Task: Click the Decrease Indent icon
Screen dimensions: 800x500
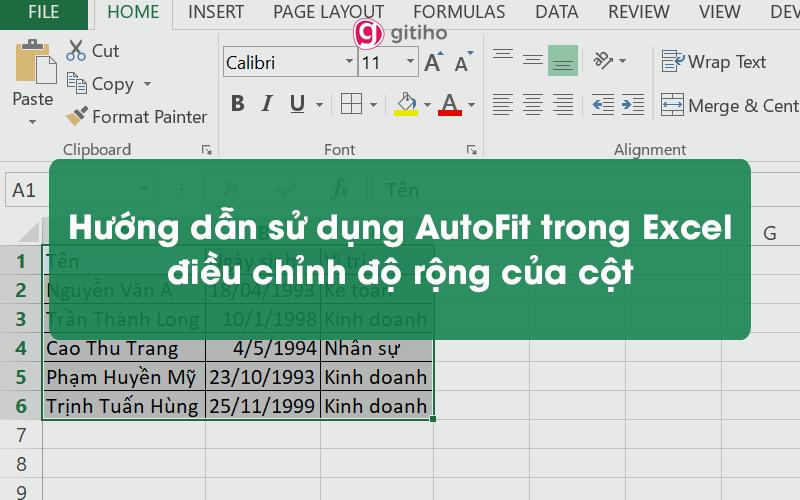Action: (603, 105)
